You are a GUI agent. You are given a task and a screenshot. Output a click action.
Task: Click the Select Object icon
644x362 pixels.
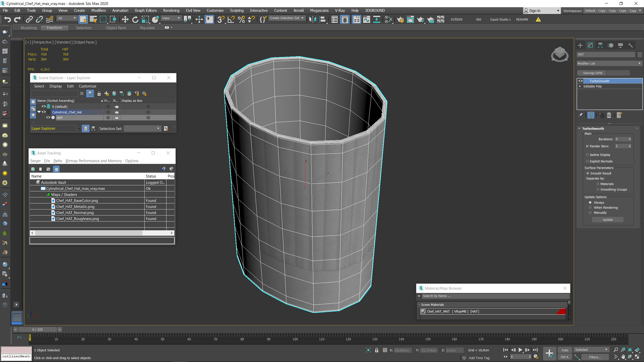tap(83, 19)
